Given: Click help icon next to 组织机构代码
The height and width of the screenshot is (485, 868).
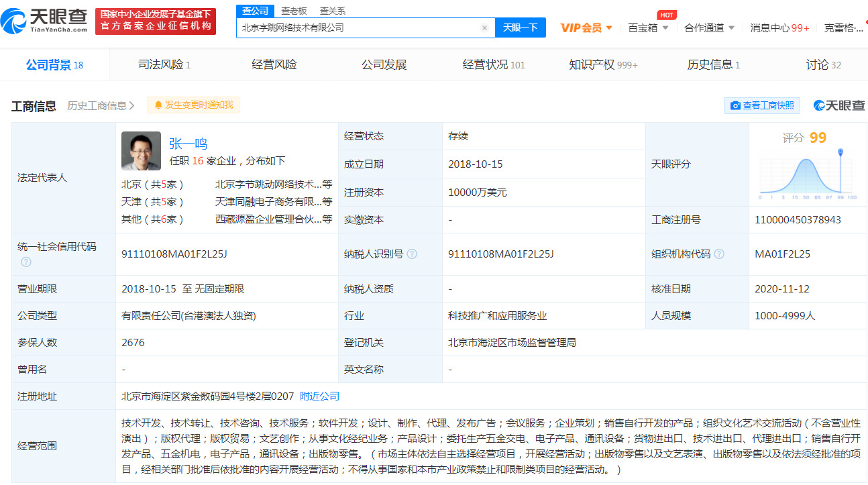Looking at the screenshot, I should [x=719, y=254].
